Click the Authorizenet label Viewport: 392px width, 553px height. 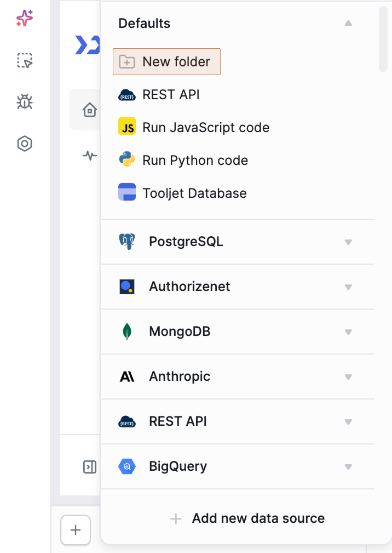click(189, 287)
